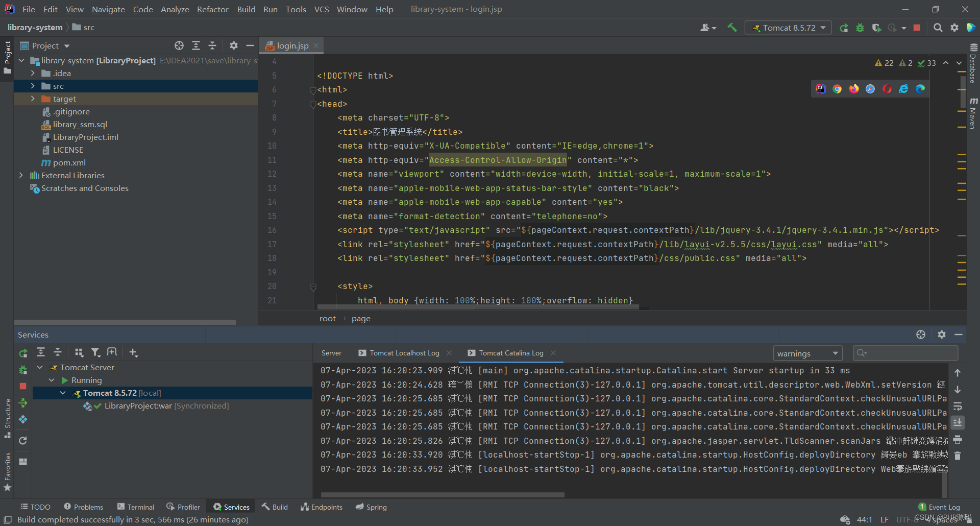This screenshot has height=526, width=980.
Task: Expand External Libraries node
Action: (x=21, y=175)
